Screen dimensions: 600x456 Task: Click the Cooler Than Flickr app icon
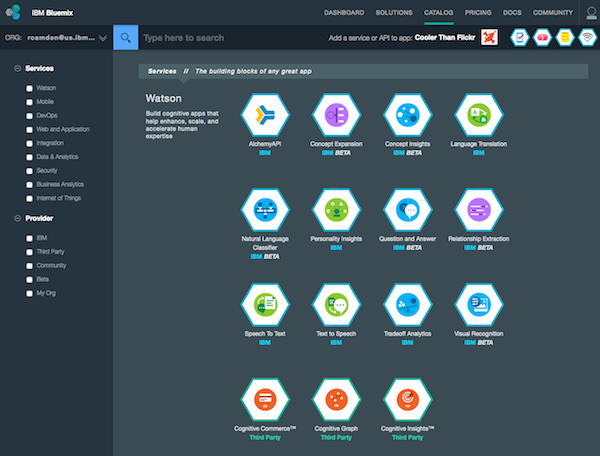489,37
